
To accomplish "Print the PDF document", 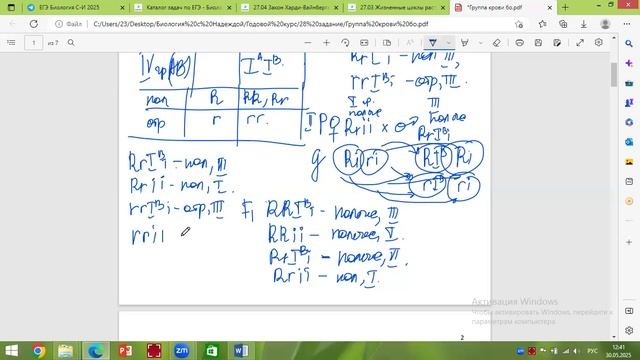I will tap(519, 42).
